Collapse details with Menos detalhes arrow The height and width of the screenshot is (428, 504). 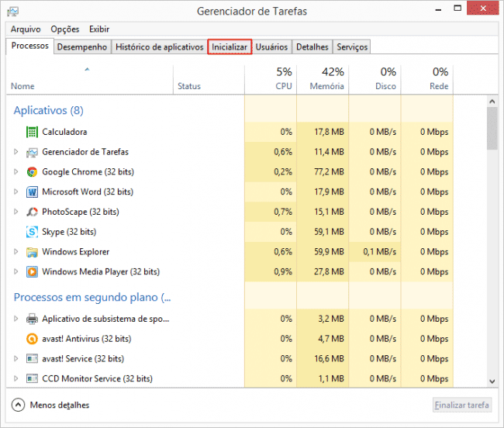(x=18, y=405)
